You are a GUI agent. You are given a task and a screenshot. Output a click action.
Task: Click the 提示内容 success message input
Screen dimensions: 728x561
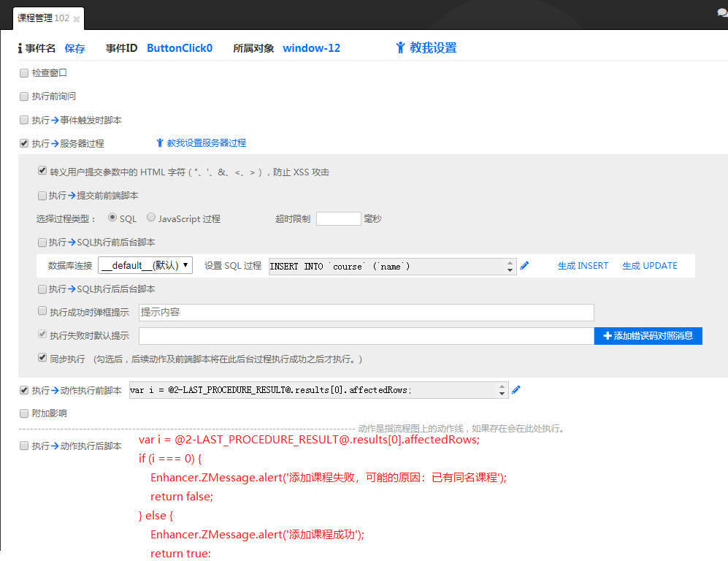pyautogui.click(x=365, y=312)
